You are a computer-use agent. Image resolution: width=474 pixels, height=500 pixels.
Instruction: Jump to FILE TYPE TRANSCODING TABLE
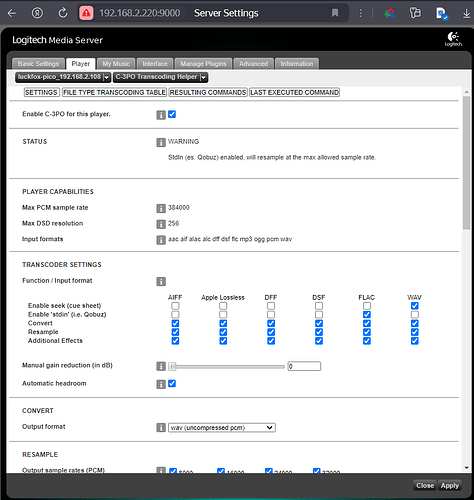(114, 92)
